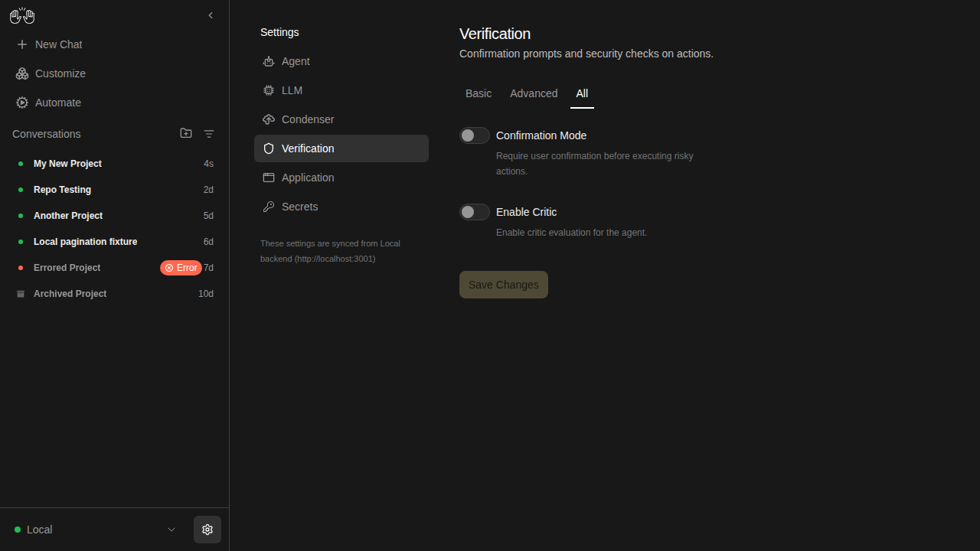Image resolution: width=980 pixels, height=551 pixels.
Task: Click the plus icon beside New Chat
Action: coord(22,44)
